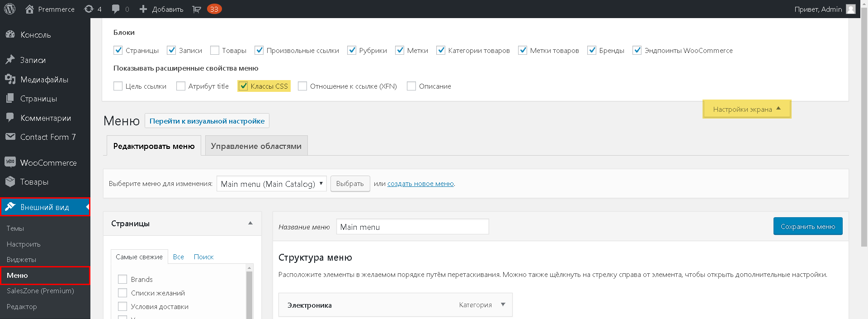Switch to Редактировать меню tab
Screen dimensions: 868x319
(x=154, y=146)
